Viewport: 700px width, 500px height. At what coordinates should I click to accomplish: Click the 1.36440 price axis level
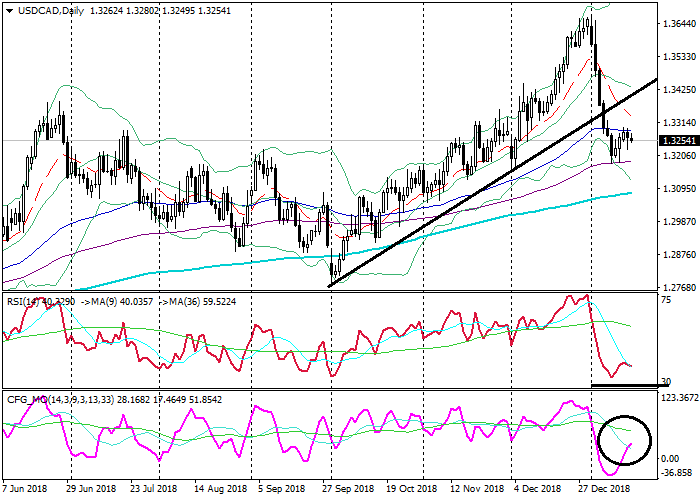[679, 23]
